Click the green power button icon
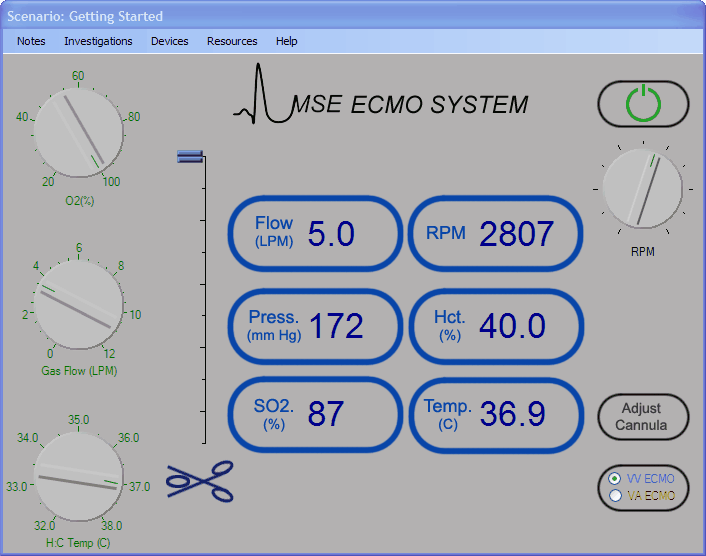 (x=643, y=104)
